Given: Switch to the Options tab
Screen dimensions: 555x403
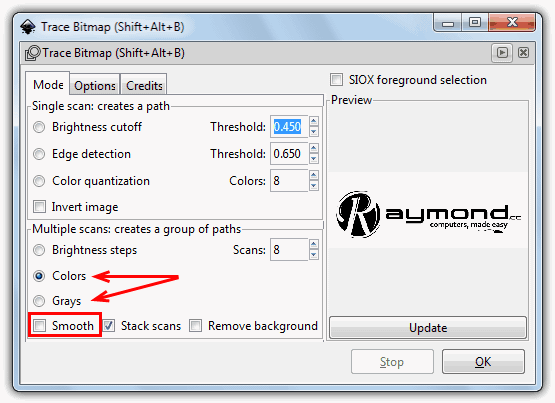Looking at the screenshot, I should [x=95, y=85].
